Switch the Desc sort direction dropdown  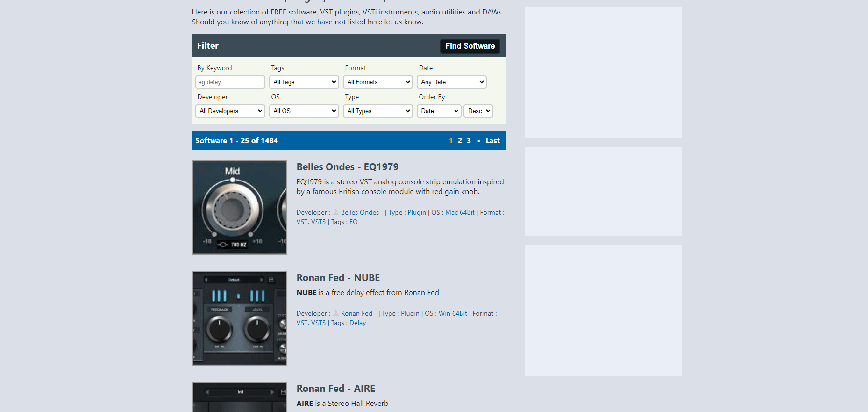point(478,111)
